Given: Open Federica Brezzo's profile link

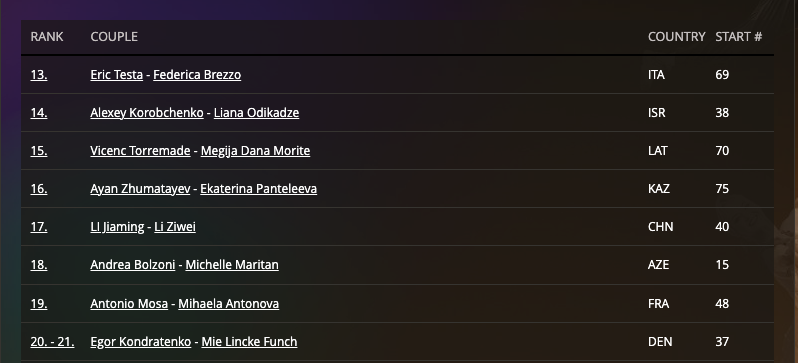Looking at the screenshot, I should (197, 75).
